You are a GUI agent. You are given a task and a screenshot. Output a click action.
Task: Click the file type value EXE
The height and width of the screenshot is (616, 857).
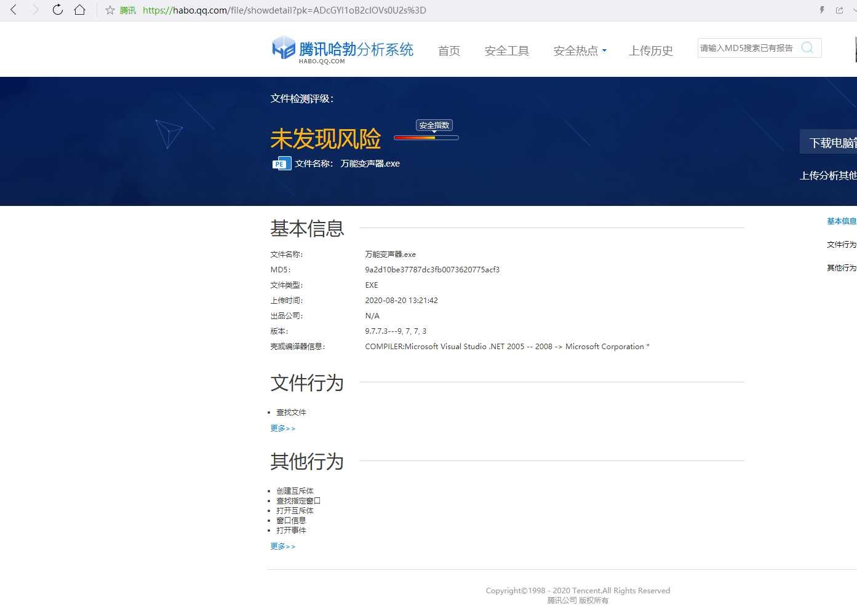[x=372, y=285]
